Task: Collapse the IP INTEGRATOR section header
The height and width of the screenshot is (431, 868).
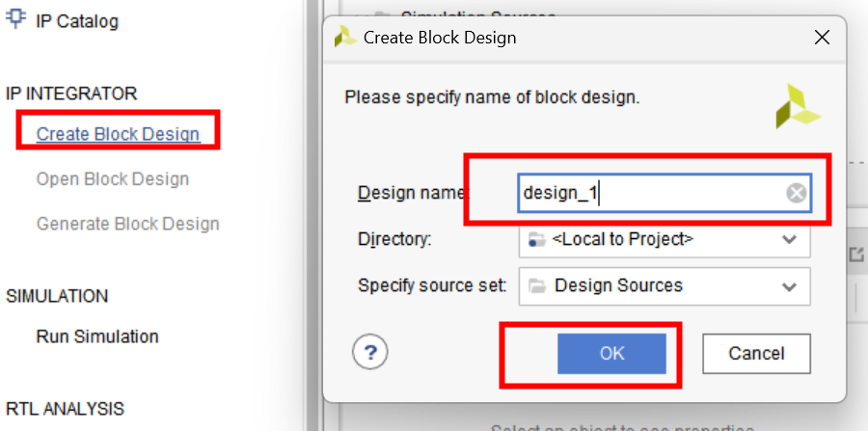Action: 71,94
